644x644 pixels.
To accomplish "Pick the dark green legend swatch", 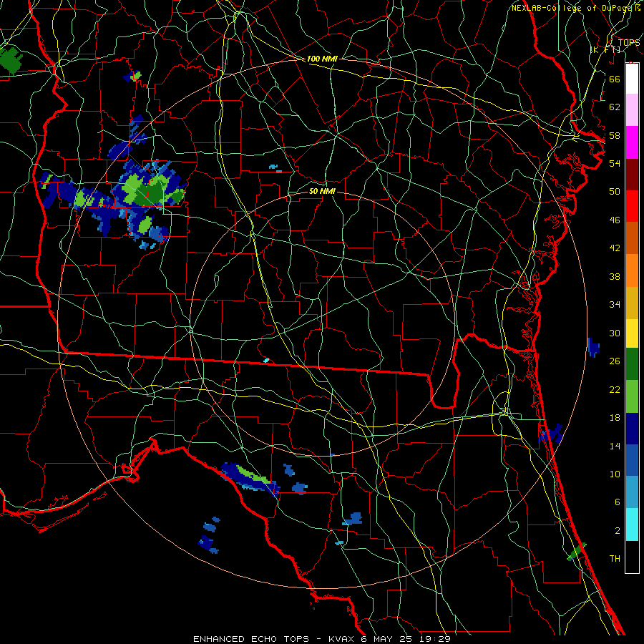I will [632, 364].
